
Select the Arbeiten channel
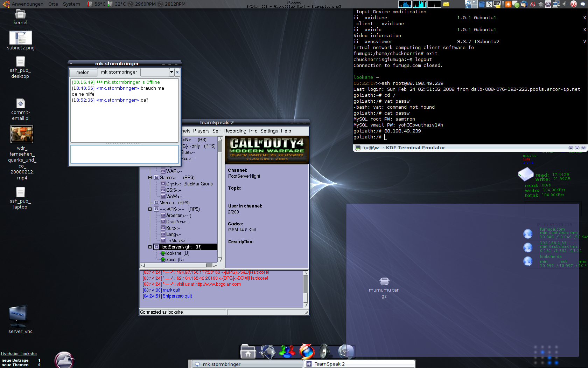176,216
